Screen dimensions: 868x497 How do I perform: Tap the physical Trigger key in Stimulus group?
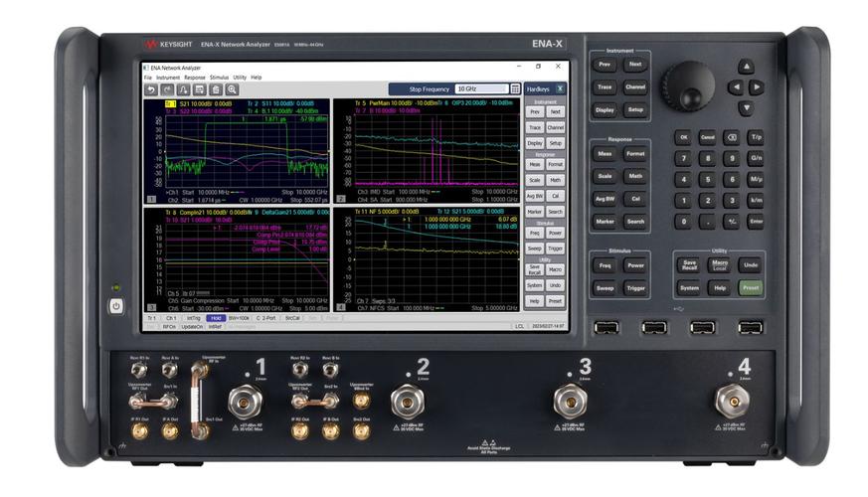[635, 288]
